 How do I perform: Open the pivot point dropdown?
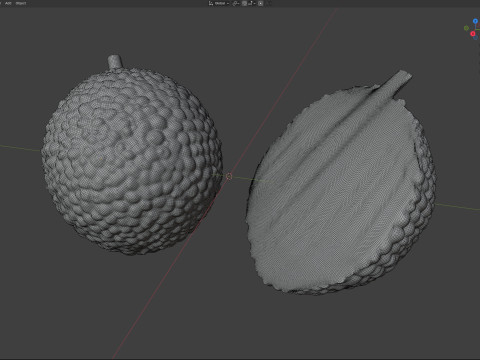click(x=236, y=3)
